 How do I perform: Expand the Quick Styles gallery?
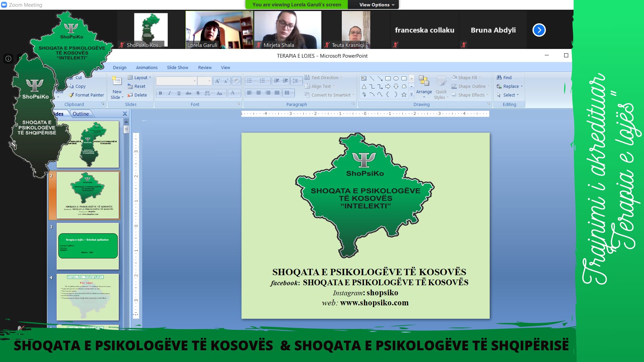click(441, 87)
